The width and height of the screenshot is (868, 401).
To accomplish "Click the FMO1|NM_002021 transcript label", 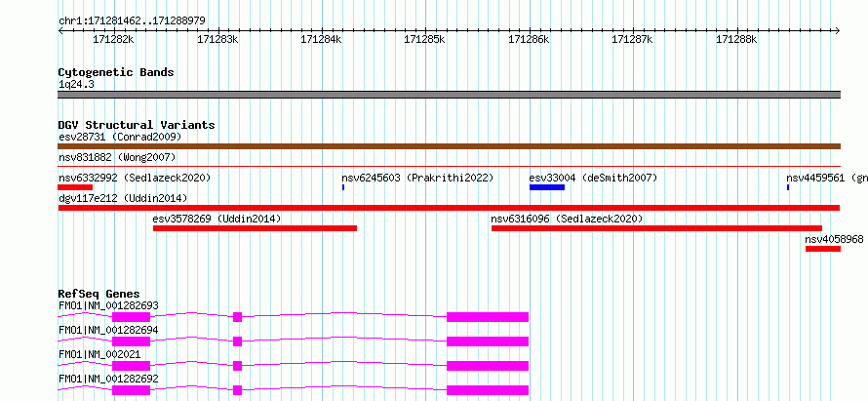I will [99, 354].
